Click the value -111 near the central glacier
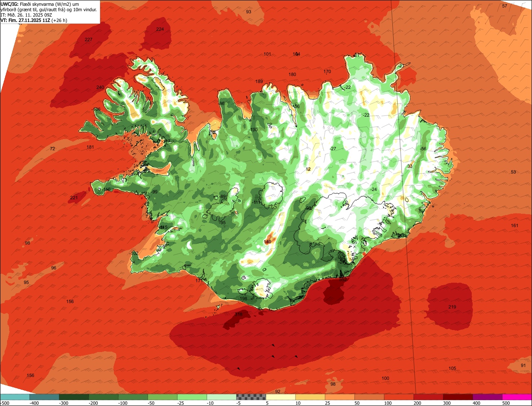 pos(256,202)
